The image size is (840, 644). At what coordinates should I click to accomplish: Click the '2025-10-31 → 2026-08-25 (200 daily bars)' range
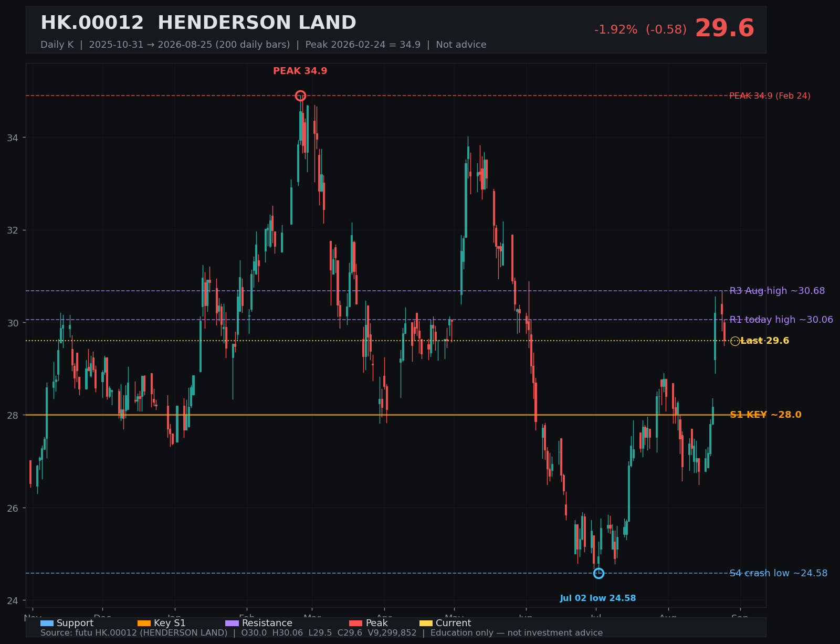point(190,45)
